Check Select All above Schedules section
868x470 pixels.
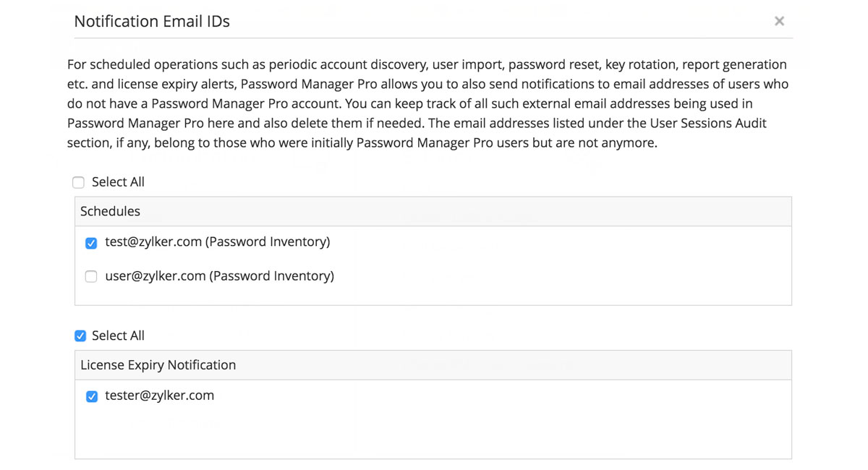coord(78,182)
